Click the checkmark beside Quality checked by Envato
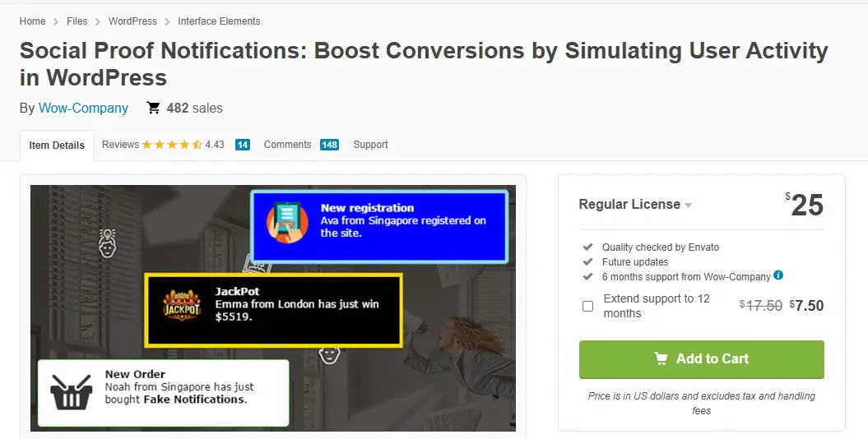 [x=588, y=247]
